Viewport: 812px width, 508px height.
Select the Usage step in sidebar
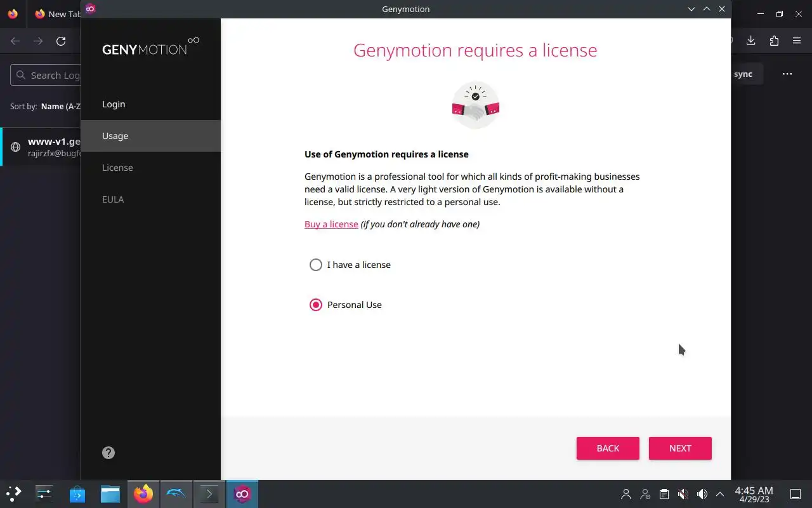pyautogui.click(x=151, y=136)
